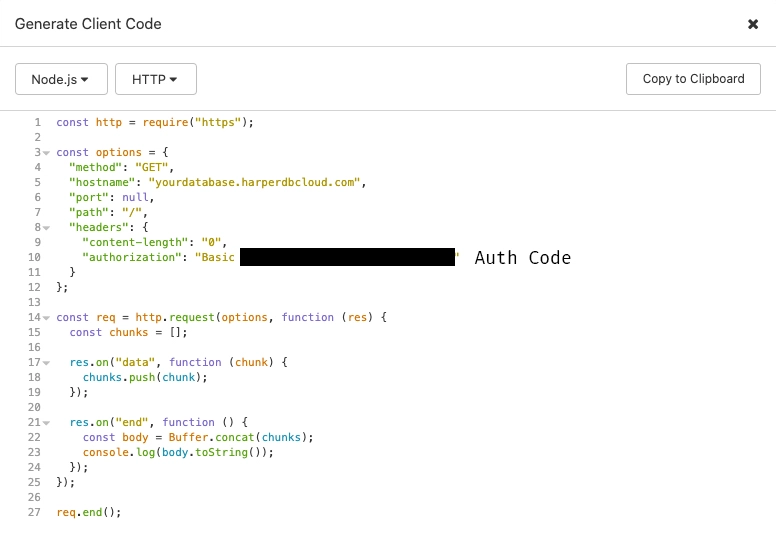Viewport: 776px width, 538px height.
Task: Click the "authorization" header key
Action: (132, 257)
